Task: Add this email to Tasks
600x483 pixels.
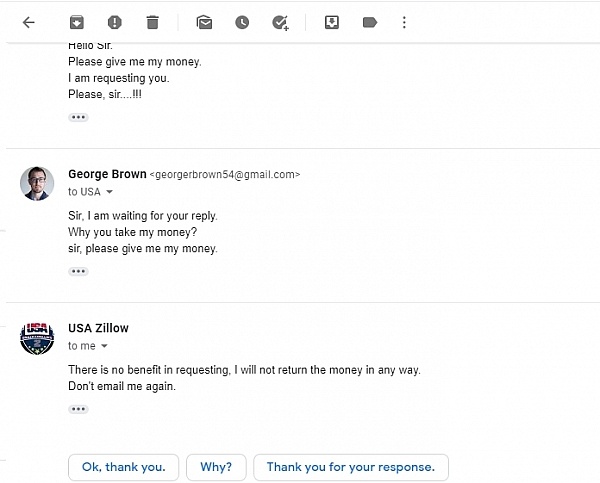Action: [x=280, y=23]
